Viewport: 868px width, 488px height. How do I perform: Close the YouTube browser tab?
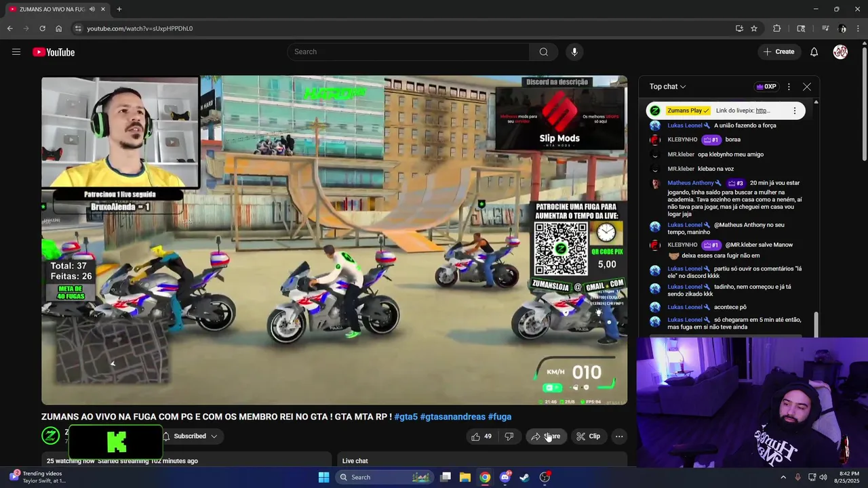(x=103, y=9)
